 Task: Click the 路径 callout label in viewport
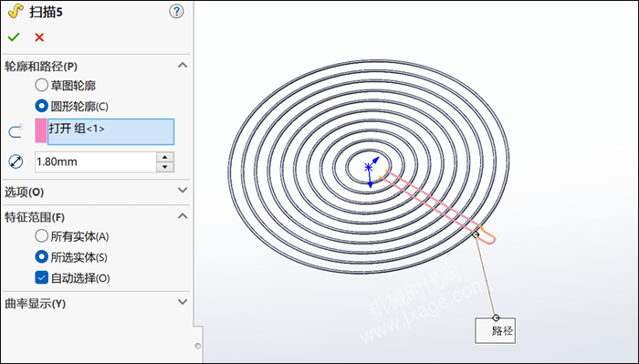pyautogui.click(x=495, y=330)
